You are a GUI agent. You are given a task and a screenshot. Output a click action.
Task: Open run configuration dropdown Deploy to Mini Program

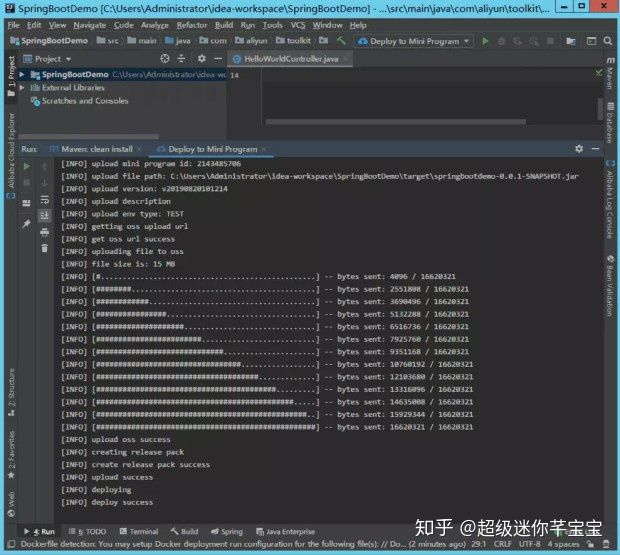pos(414,41)
